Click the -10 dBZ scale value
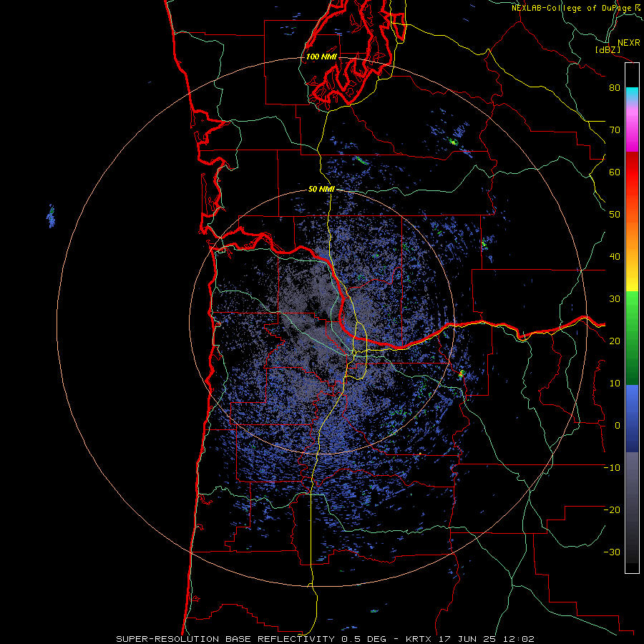 (x=612, y=467)
